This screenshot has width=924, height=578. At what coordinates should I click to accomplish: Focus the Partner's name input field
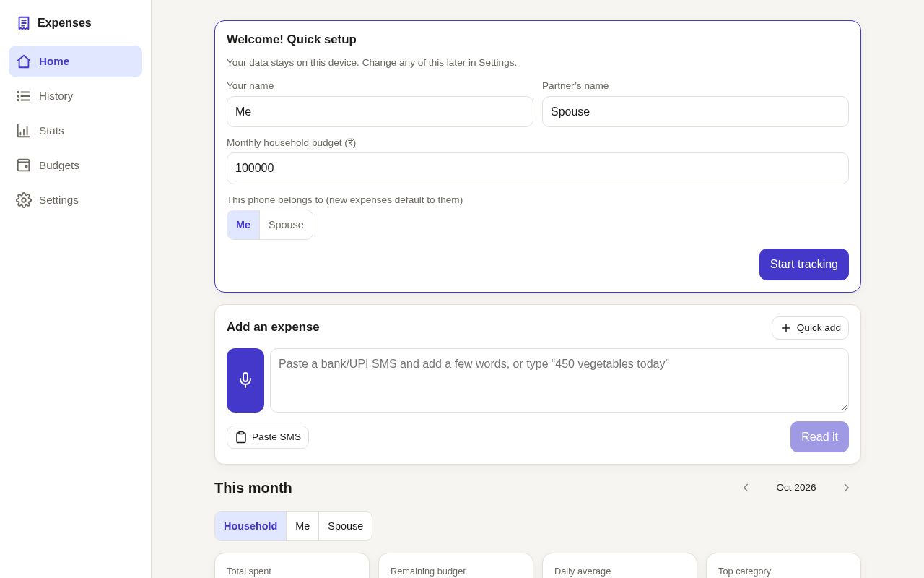[x=695, y=112]
